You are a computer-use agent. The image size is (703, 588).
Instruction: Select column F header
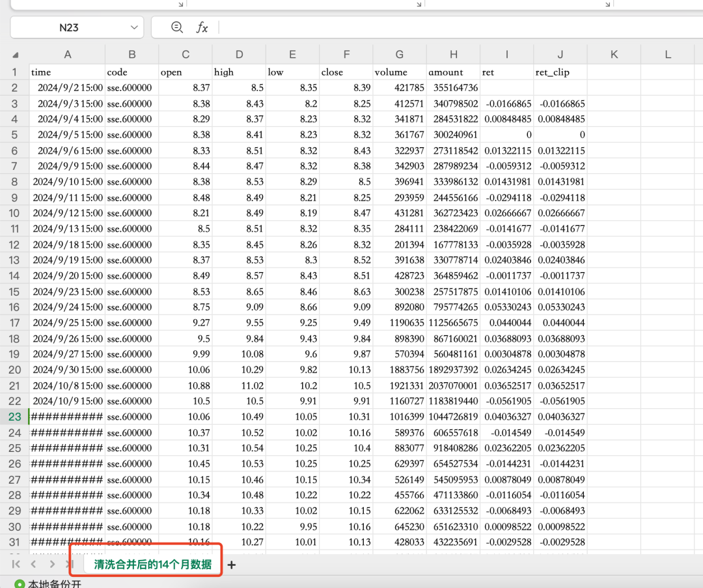[346, 55]
